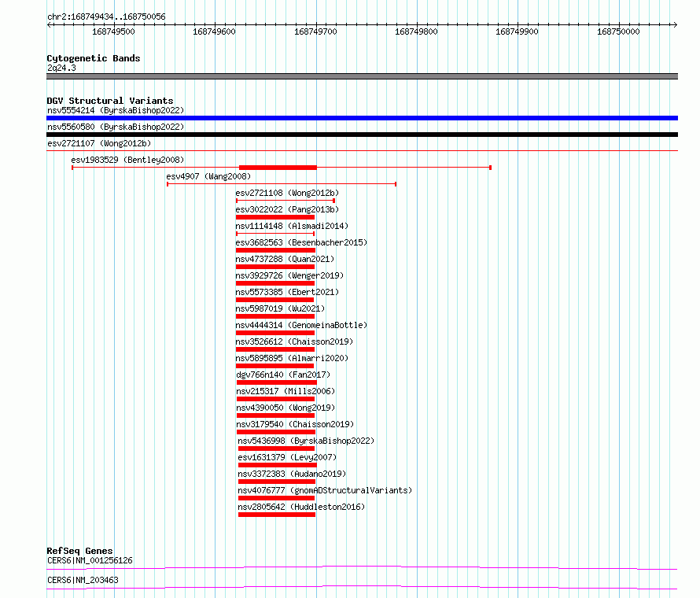Select the nsv4390050 (Wong2019) variant
The image size is (700, 598).
point(286,408)
